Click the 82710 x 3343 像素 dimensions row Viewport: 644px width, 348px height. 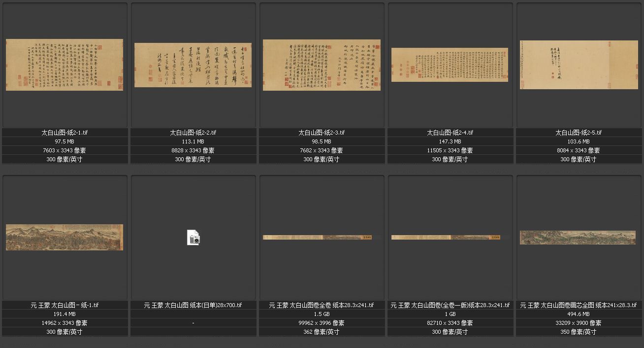450,323
